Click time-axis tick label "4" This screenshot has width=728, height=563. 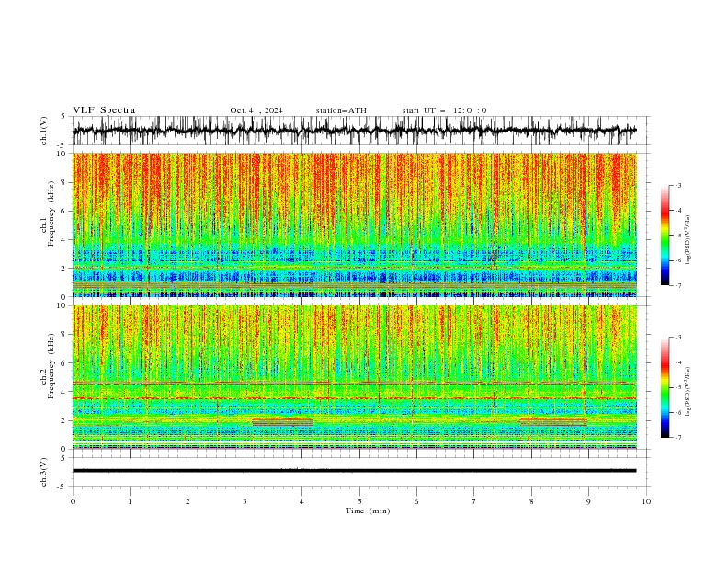click(x=301, y=501)
